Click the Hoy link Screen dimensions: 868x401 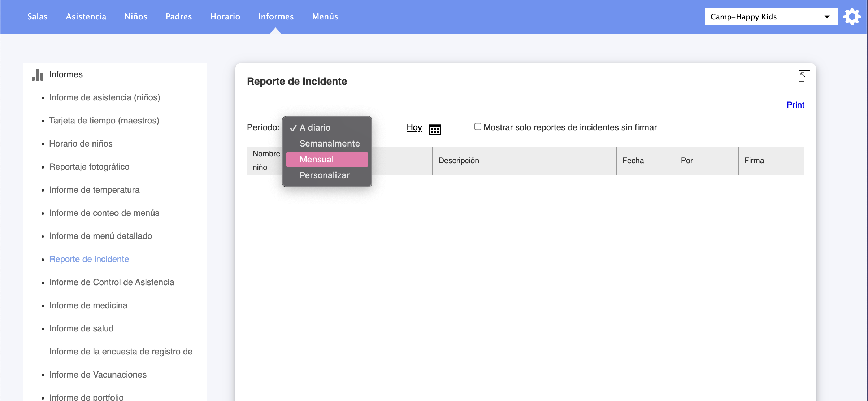tap(414, 127)
